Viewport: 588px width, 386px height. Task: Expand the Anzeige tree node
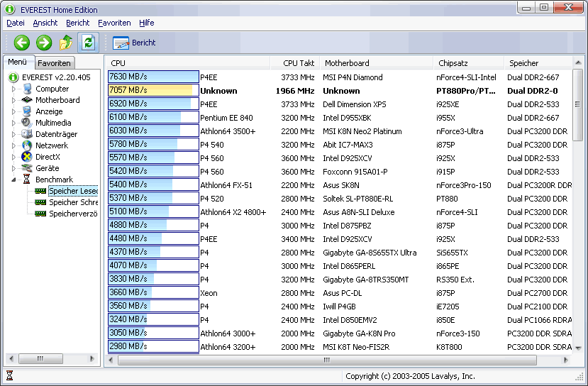point(13,111)
